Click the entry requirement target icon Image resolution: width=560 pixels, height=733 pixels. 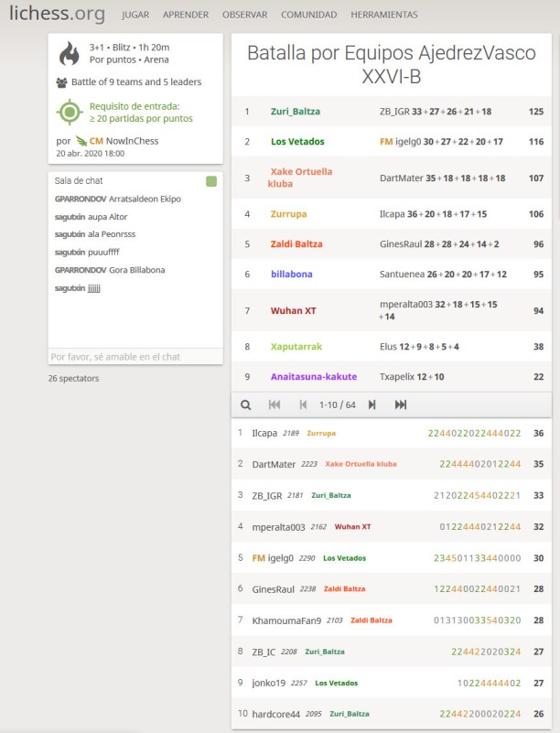pyautogui.click(x=70, y=113)
